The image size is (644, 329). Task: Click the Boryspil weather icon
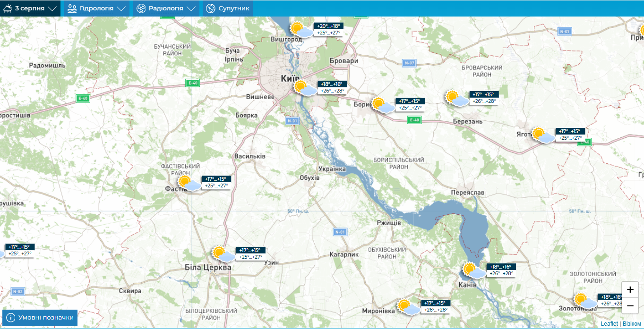pos(382,105)
